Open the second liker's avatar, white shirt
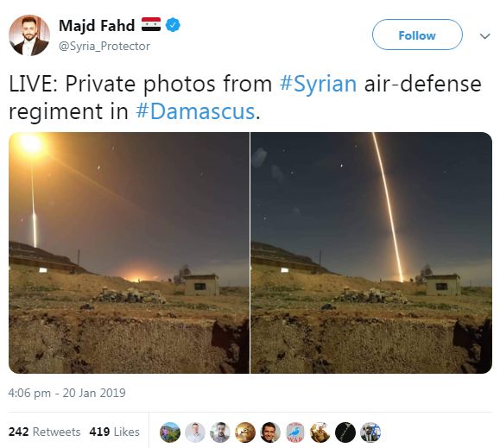 (195, 432)
